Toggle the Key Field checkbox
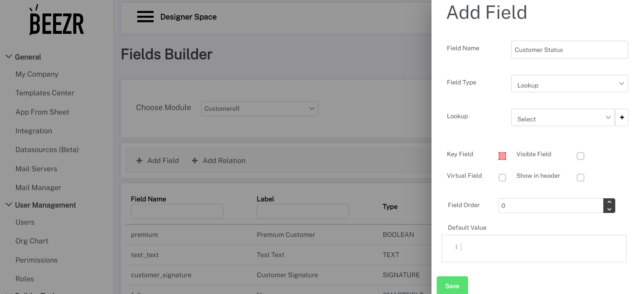This screenshot has height=294, width=644. click(x=502, y=156)
